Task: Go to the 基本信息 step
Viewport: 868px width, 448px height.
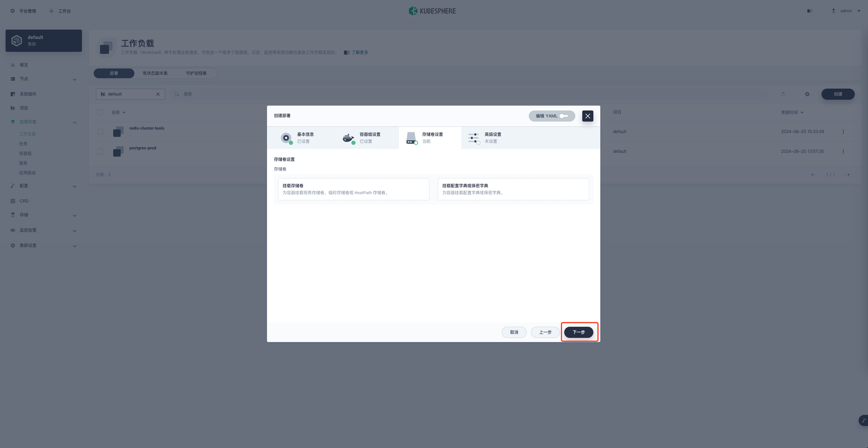Action: [x=305, y=138]
